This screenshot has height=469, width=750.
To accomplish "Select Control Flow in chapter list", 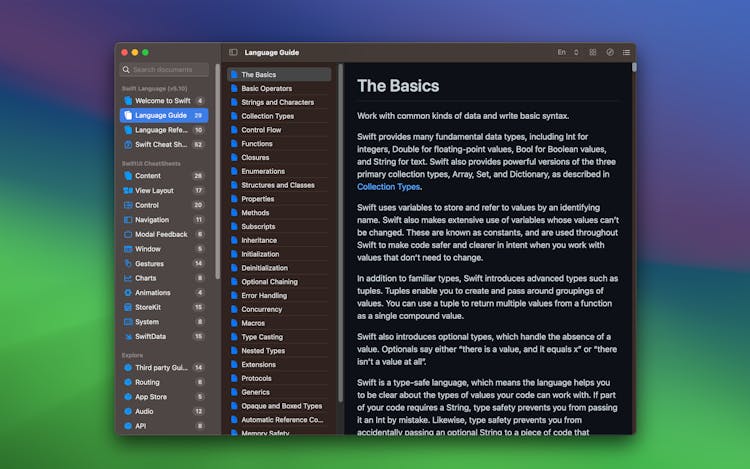I will [x=261, y=130].
